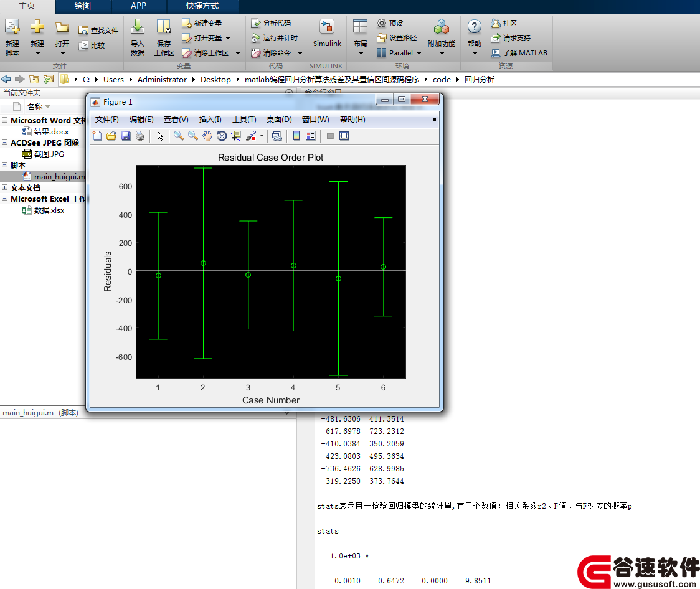Switch to the Home (主页) tab
The width and height of the screenshot is (700, 589).
27,6
